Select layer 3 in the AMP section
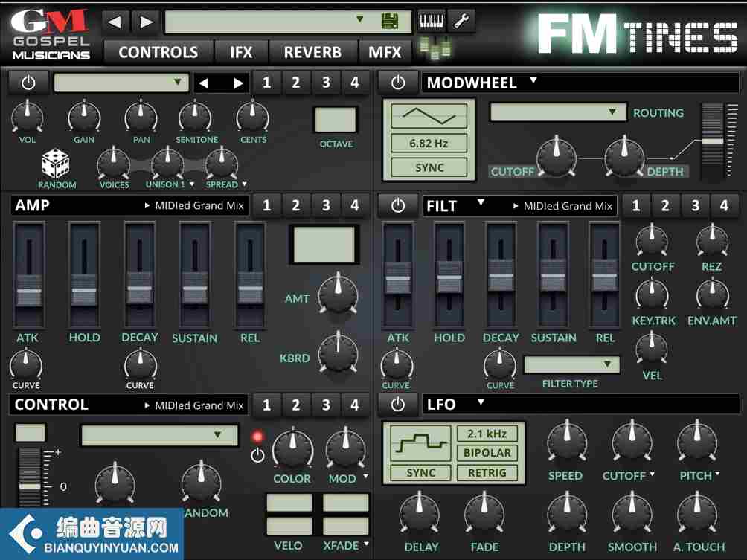The image size is (747, 560). coord(326,206)
